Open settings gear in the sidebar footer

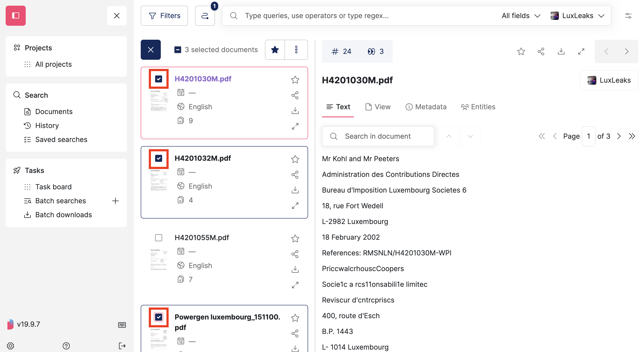point(10,346)
